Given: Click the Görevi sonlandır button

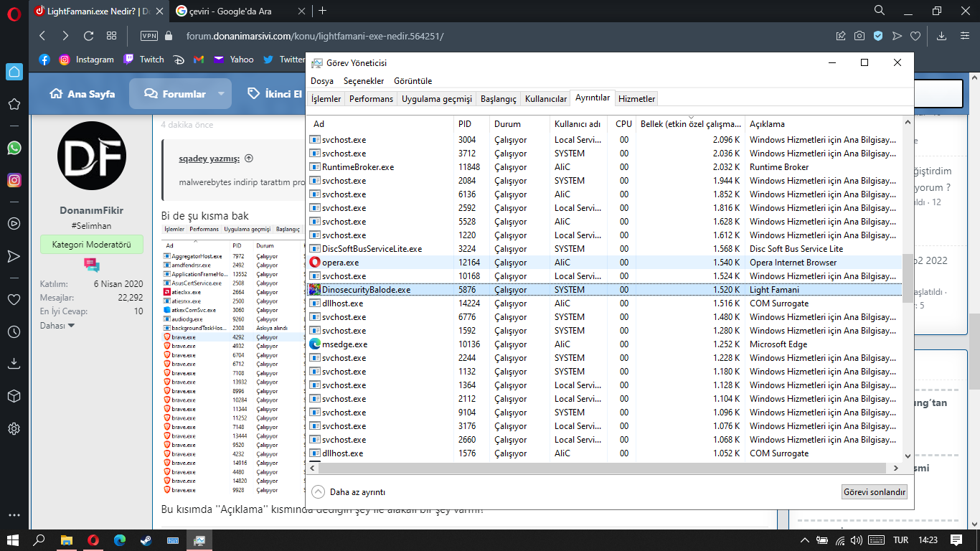Looking at the screenshot, I should tap(874, 492).
